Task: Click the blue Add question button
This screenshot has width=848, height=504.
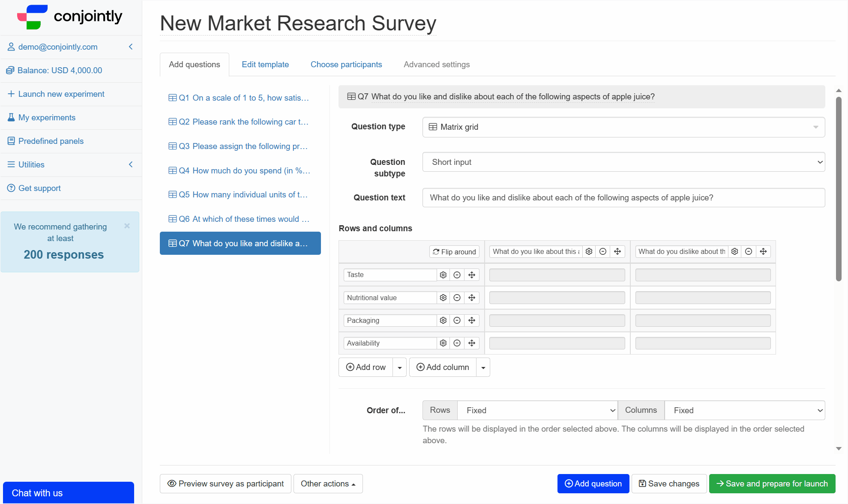Action: [x=593, y=484]
